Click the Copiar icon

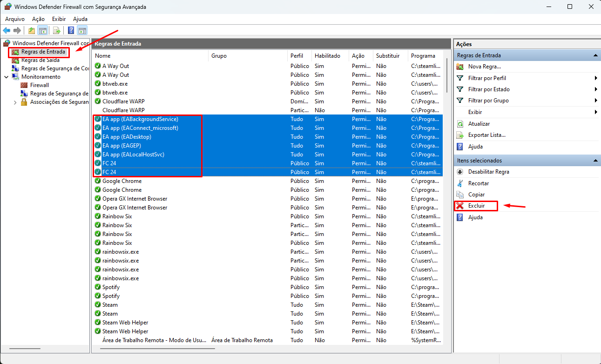460,195
